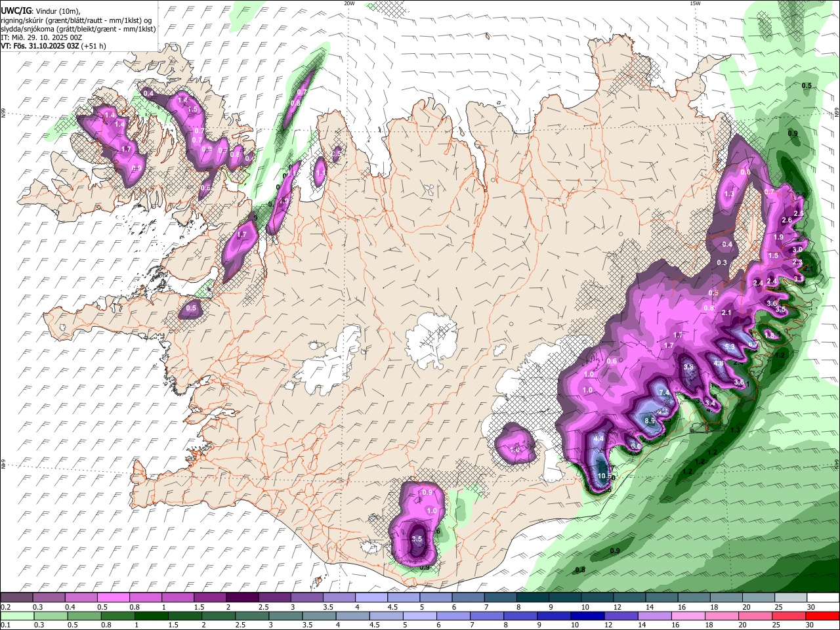Select the top-row legend swatch between 20 and 25
The width and height of the screenshot is (840, 630).
tap(757, 598)
